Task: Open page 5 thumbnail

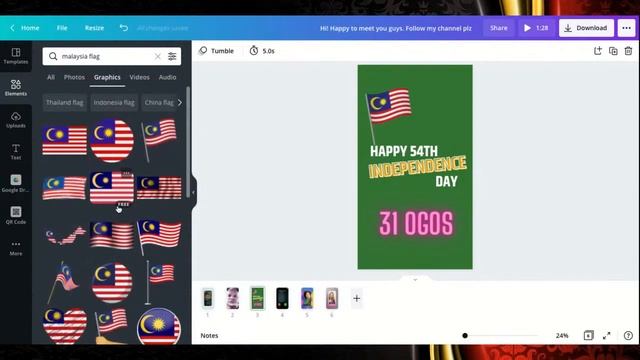Action: [307, 298]
